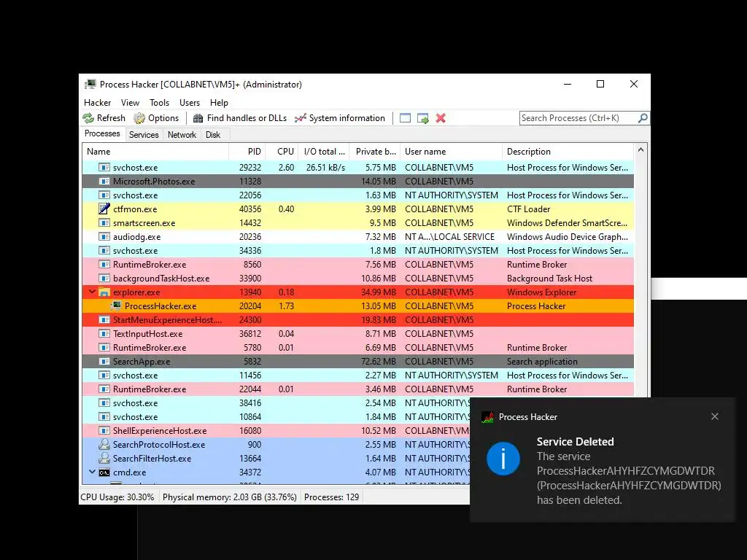Click the cmd.exe console icon
This screenshot has height=560, width=747.
coord(104,472)
